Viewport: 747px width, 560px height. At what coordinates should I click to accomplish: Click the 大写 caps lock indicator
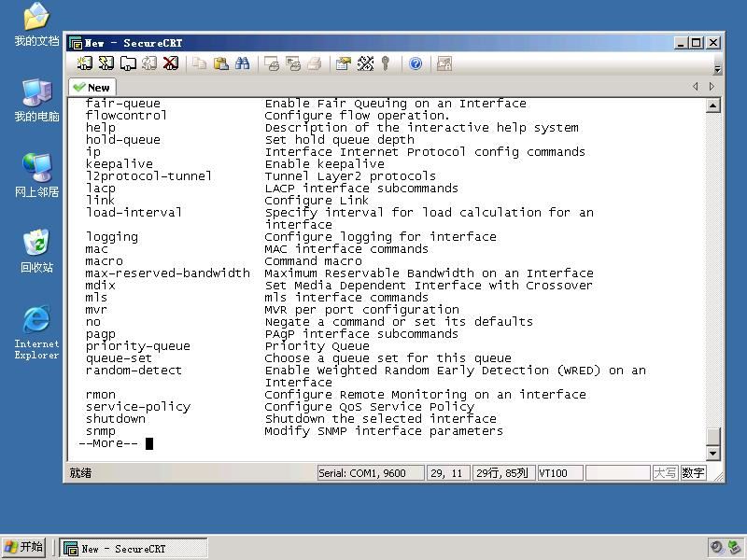coord(665,473)
